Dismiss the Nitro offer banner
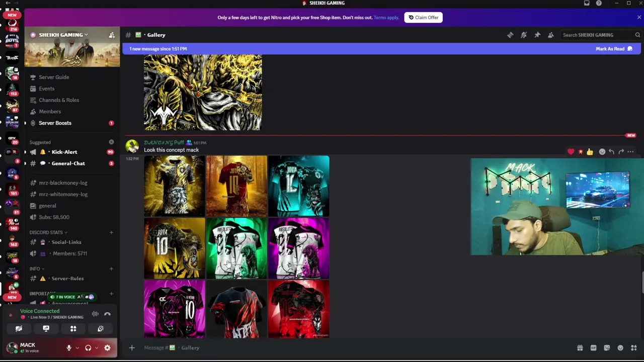Screen dimensions: 644x362 pos(639,17)
